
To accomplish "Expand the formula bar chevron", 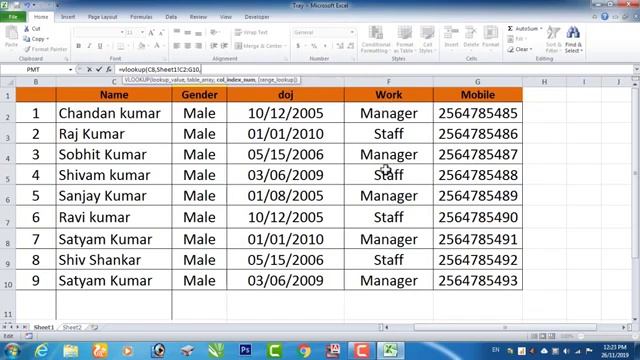I will tap(636, 70).
